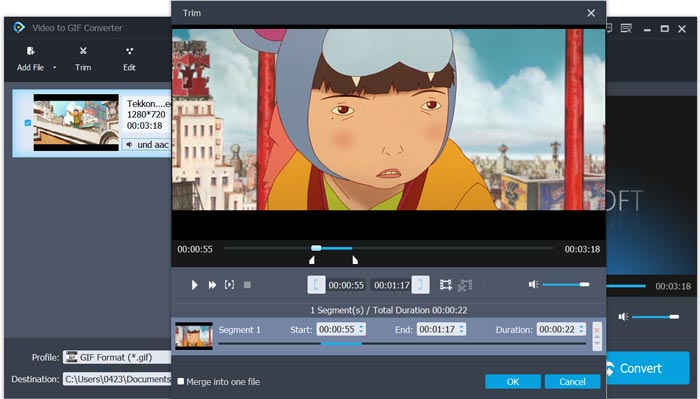The height and width of the screenshot is (399, 700).
Task: Mute audio in the Trim dialog
Action: click(533, 284)
